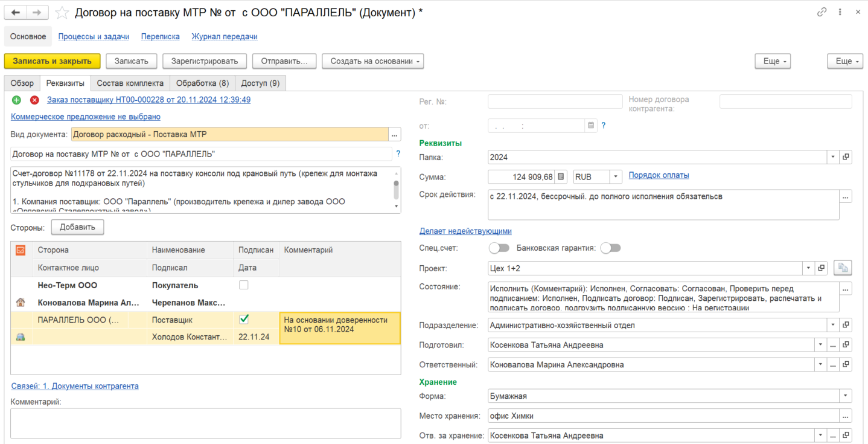868x444 pixels.
Task: Click Добавить to add a party
Action: (x=77, y=227)
